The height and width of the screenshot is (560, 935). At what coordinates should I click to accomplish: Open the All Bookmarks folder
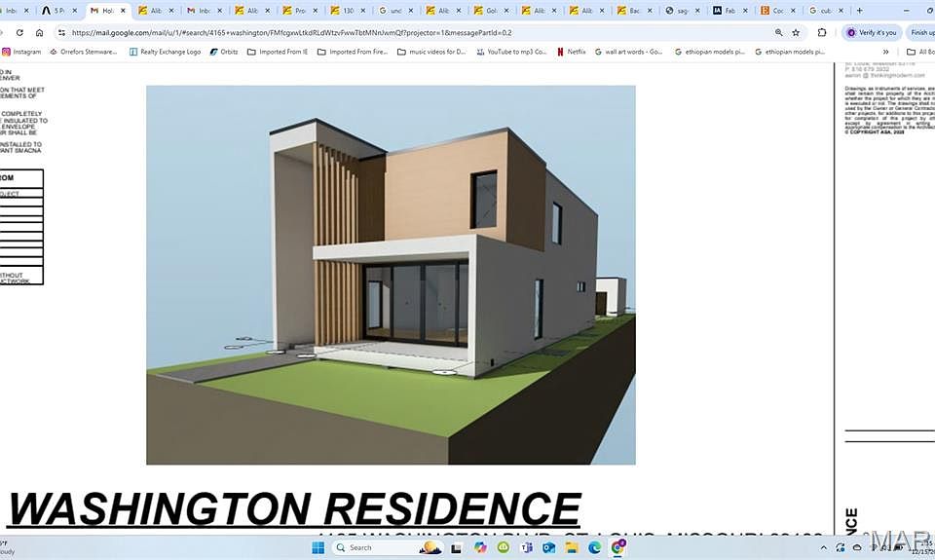(x=920, y=52)
